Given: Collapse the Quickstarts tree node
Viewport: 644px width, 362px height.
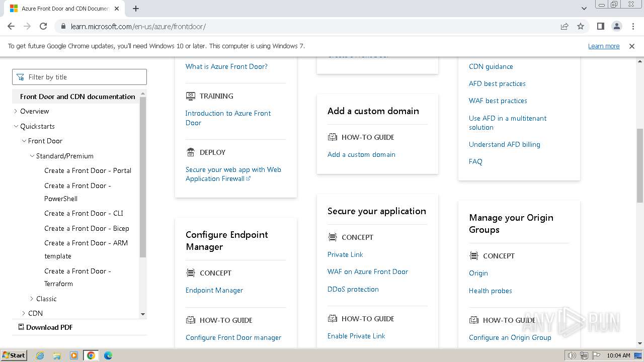Looking at the screenshot, I should (16, 126).
